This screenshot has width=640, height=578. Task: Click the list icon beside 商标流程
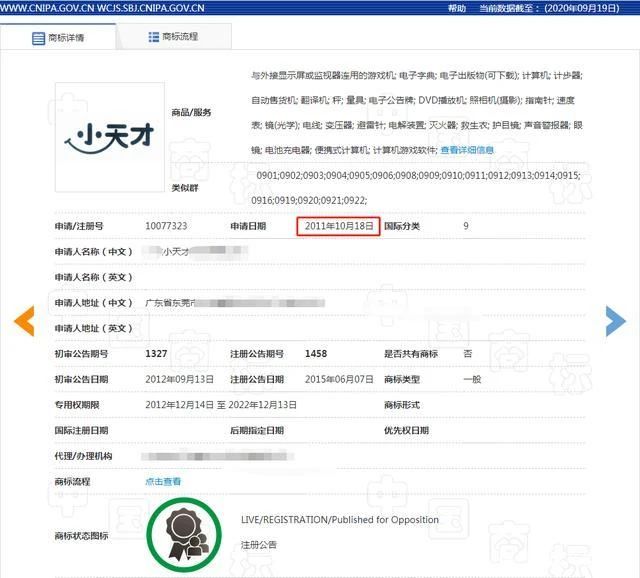pyautogui.click(x=154, y=37)
